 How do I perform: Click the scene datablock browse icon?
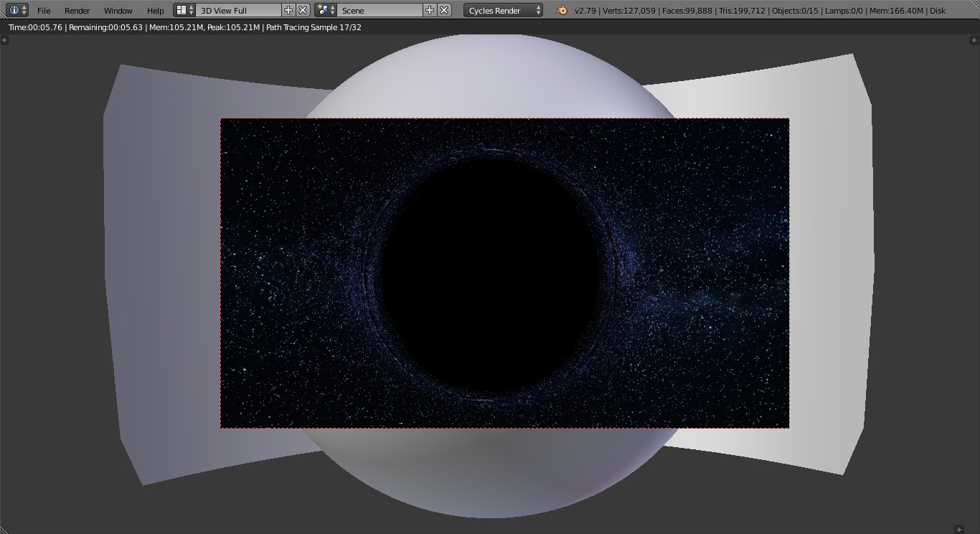click(x=323, y=11)
